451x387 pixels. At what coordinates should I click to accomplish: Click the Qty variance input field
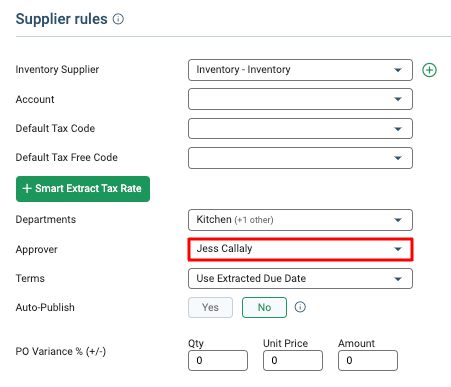pos(218,360)
